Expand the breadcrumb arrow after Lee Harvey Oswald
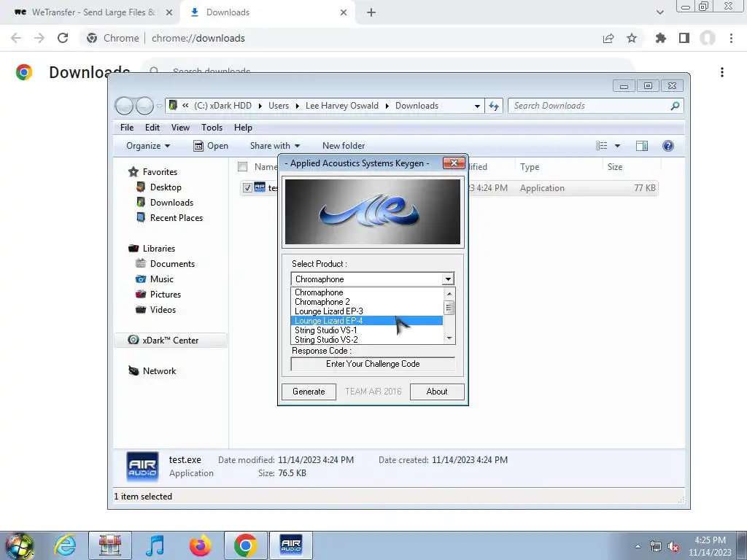Image resolution: width=747 pixels, height=560 pixels. pyautogui.click(x=387, y=106)
